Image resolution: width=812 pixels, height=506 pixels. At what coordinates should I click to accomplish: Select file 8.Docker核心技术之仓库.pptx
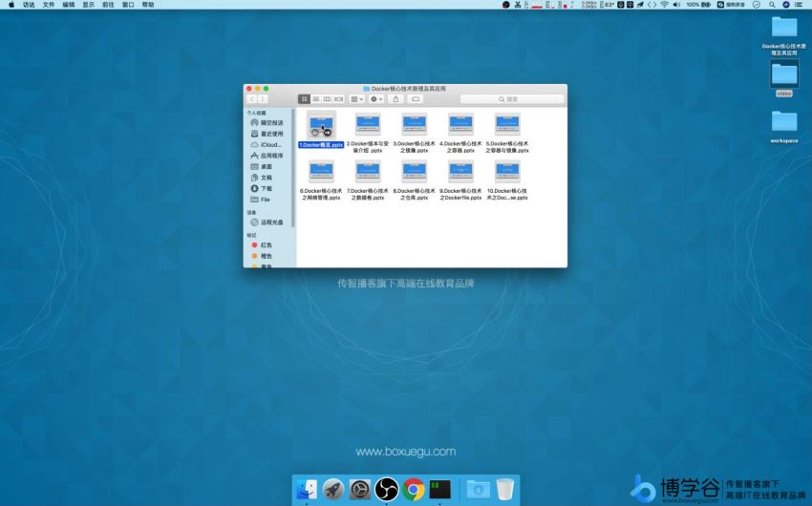click(x=415, y=179)
